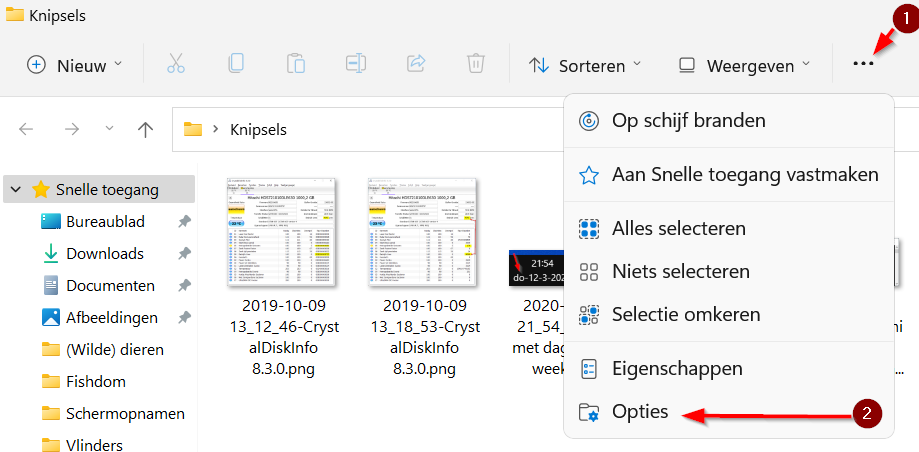The width and height of the screenshot is (919, 452).
Task: Click the Cut scissors icon
Action: [176, 65]
